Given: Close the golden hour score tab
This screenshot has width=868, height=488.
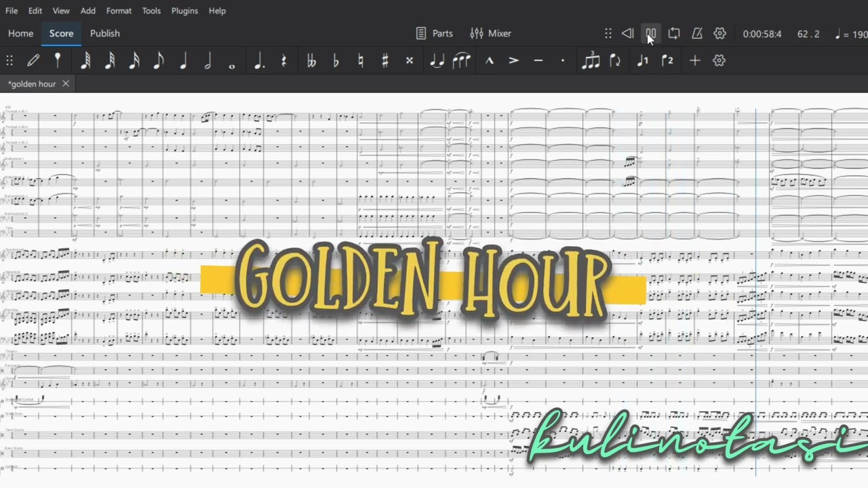Looking at the screenshot, I should (66, 84).
